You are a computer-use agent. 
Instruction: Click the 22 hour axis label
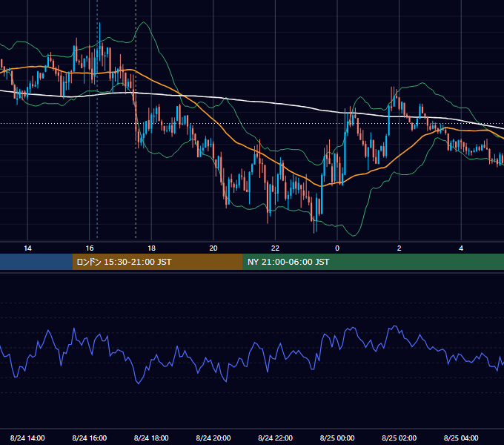[x=275, y=248]
